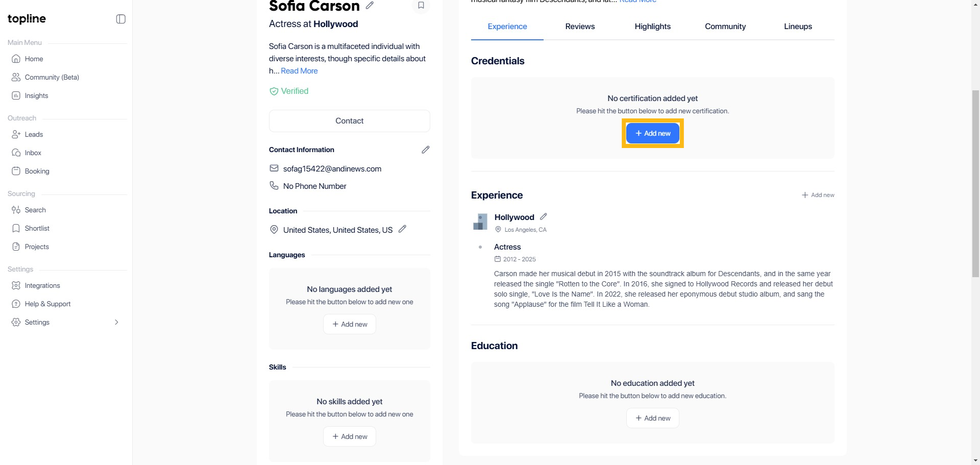This screenshot has height=465, width=980.
Task: Edit the Hollywood experience entry pencil icon
Action: [x=544, y=217]
